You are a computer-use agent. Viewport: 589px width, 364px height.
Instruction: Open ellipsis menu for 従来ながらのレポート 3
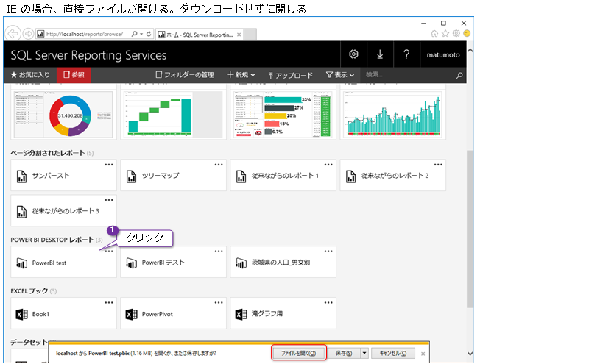pyautogui.click(x=109, y=200)
